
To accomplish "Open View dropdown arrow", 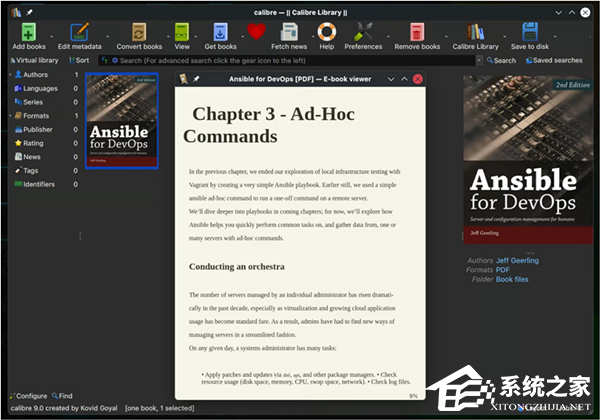I will coord(196,37).
